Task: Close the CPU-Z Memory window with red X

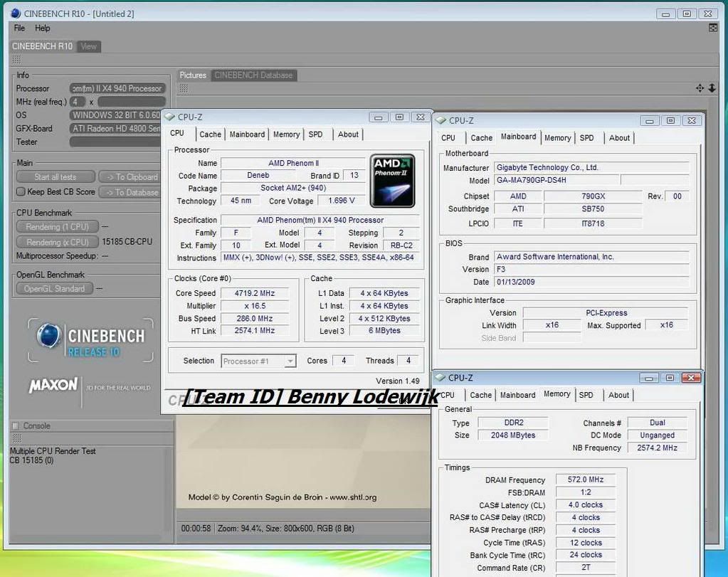Action: 691,378
